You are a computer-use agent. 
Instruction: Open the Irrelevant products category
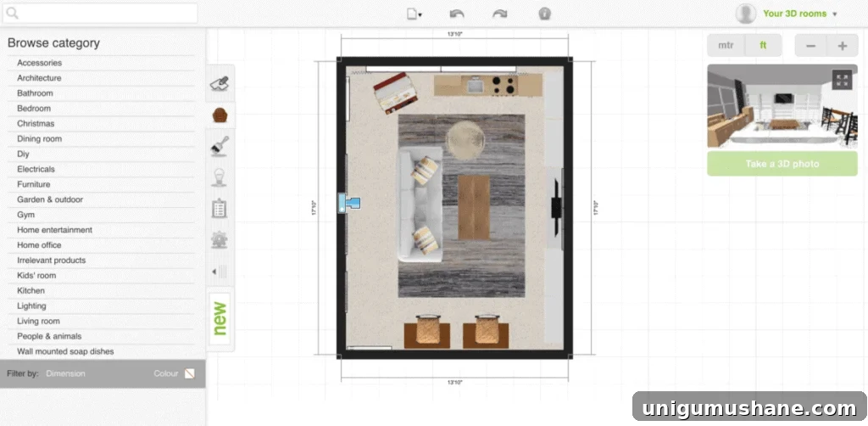point(51,261)
